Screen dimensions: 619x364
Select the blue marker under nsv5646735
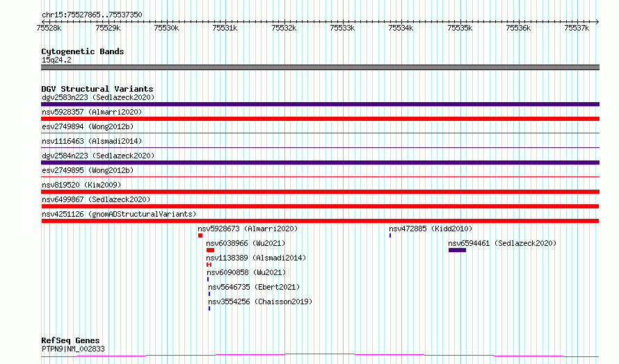[x=209, y=294]
